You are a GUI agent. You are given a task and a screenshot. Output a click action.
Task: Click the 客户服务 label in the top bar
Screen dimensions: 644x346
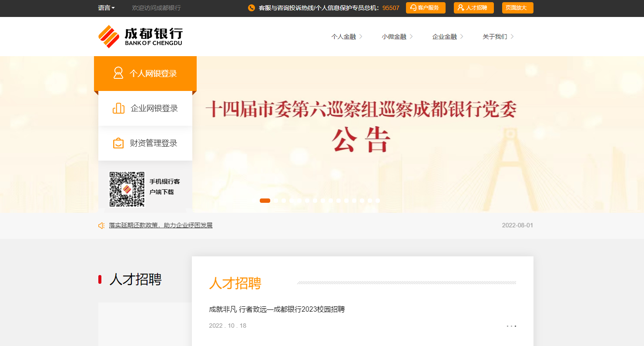pyautogui.click(x=428, y=8)
